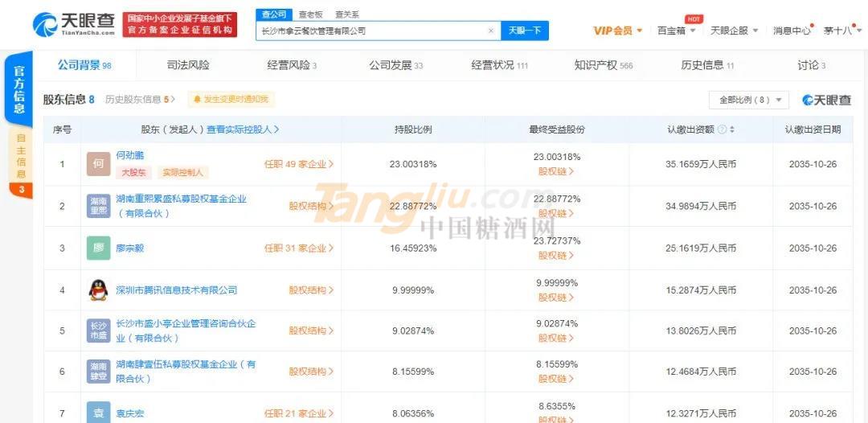
Task: Click the blue 袁 avatar icon
Action: 99,413
